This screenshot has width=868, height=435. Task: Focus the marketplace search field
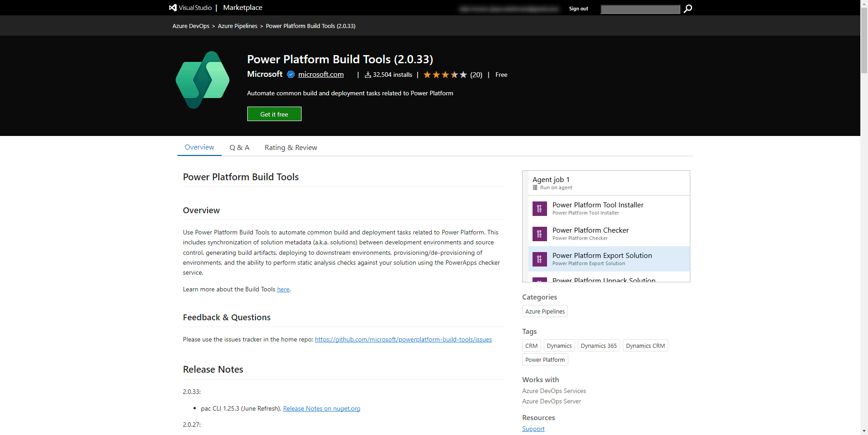640,9
